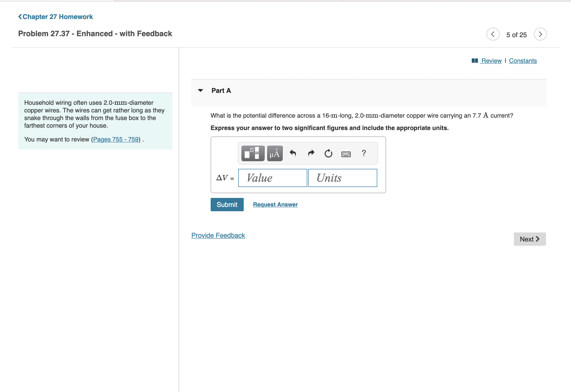This screenshot has width=571, height=392.
Task: Open the help question mark icon
Action: [364, 153]
